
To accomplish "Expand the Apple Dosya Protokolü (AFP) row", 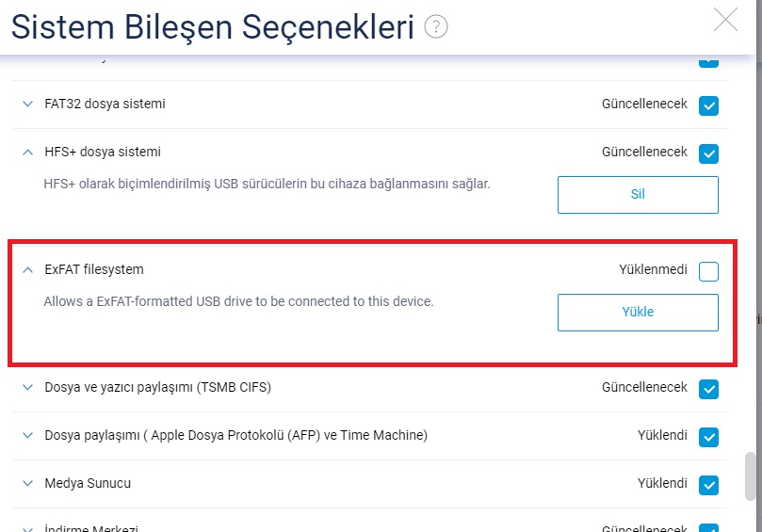I will (27, 435).
